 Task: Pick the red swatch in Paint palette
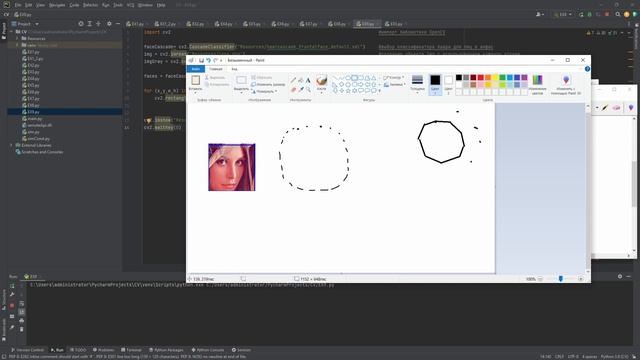click(480, 77)
